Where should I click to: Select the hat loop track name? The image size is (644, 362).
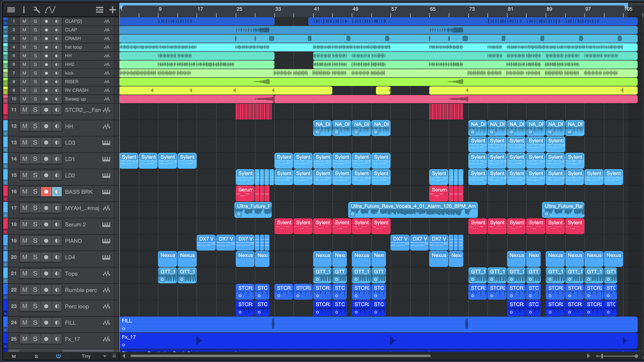pos(73,47)
